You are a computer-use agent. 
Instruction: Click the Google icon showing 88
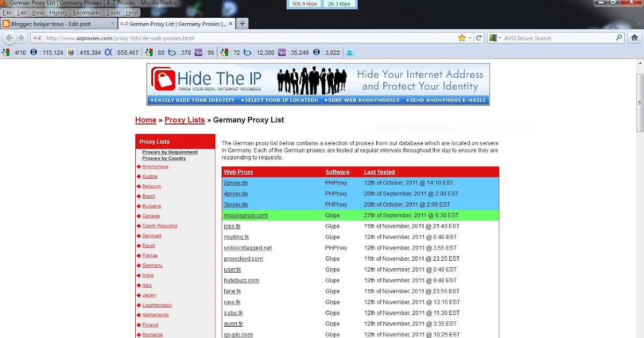click(149, 53)
